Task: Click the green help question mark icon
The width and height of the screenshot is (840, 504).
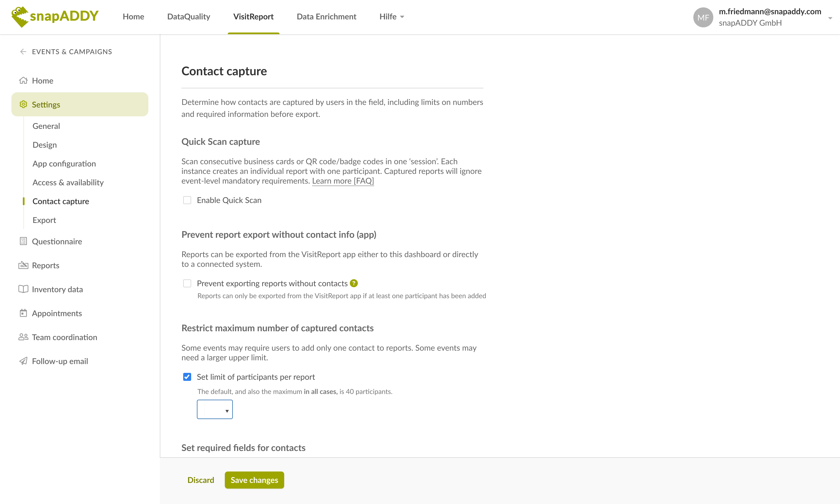Action: click(354, 283)
